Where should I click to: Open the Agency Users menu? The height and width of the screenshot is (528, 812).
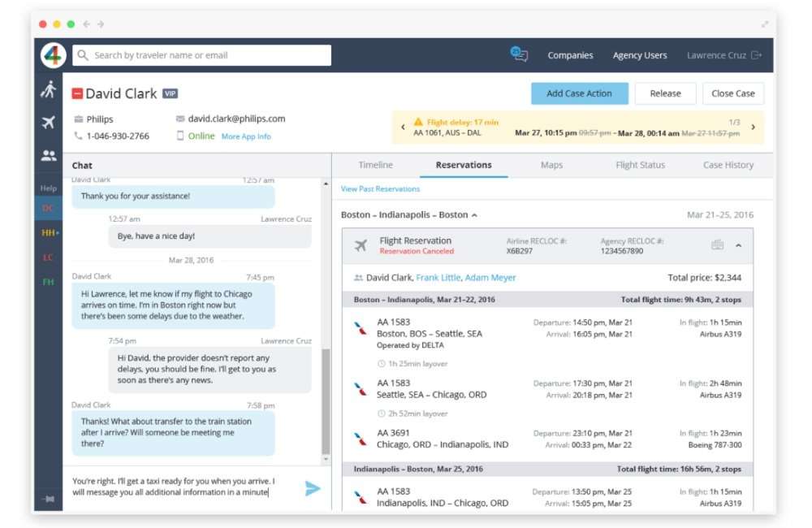coord(640,55)
